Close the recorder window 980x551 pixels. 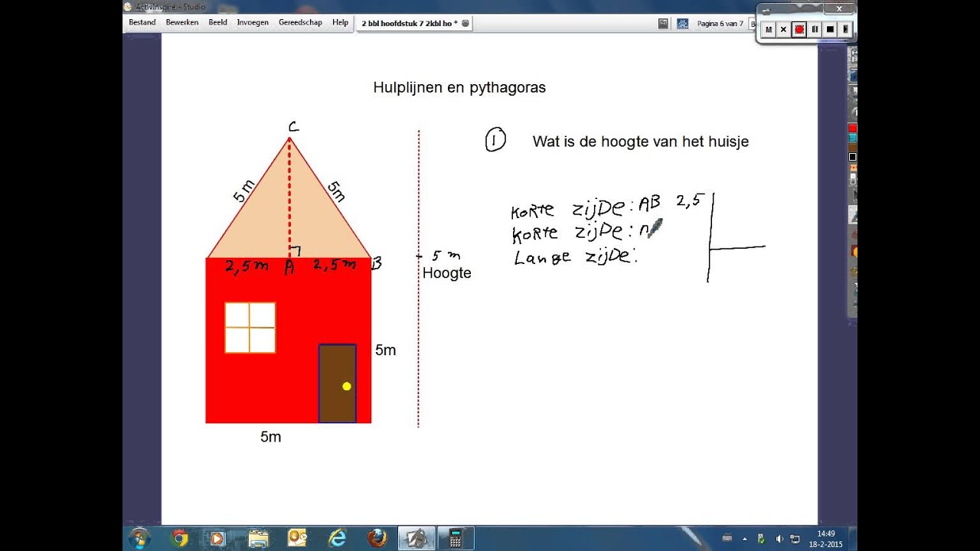click(x=840, y=9)
